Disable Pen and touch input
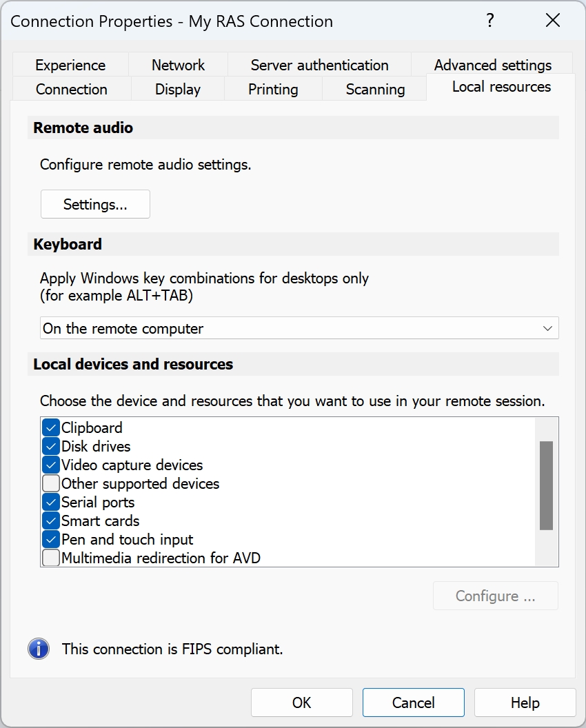The width and height of the screenshot is (586, 728). (51, 539)
